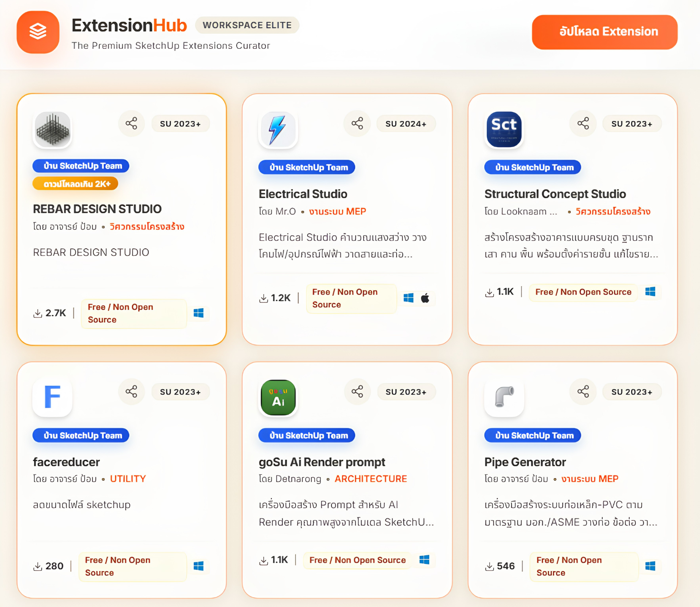
Task: Click the Windows icon on REBAR DESIGN STUDIO card
Action: click(x=199, y=313)
